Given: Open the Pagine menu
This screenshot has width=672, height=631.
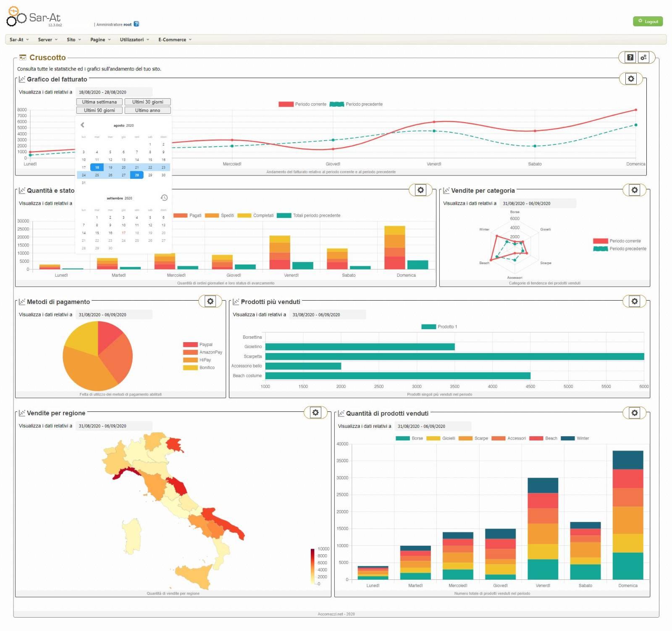Looking at the screenshot, I should point(100,39).
